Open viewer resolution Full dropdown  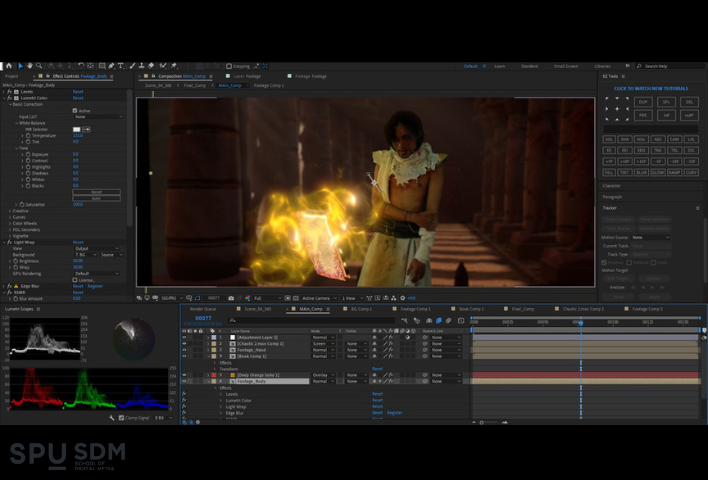[x=267, y=298]
